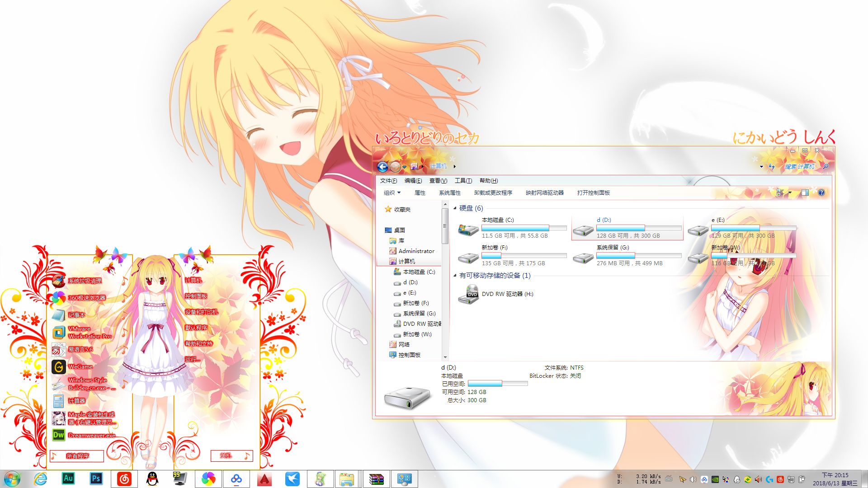Open WinRAR from the taskbar

coord(376,479)
